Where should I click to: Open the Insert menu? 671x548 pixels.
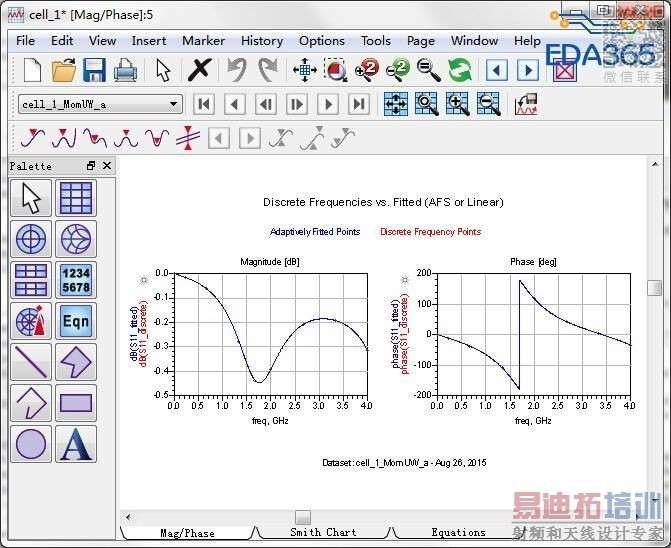[148, 41]
